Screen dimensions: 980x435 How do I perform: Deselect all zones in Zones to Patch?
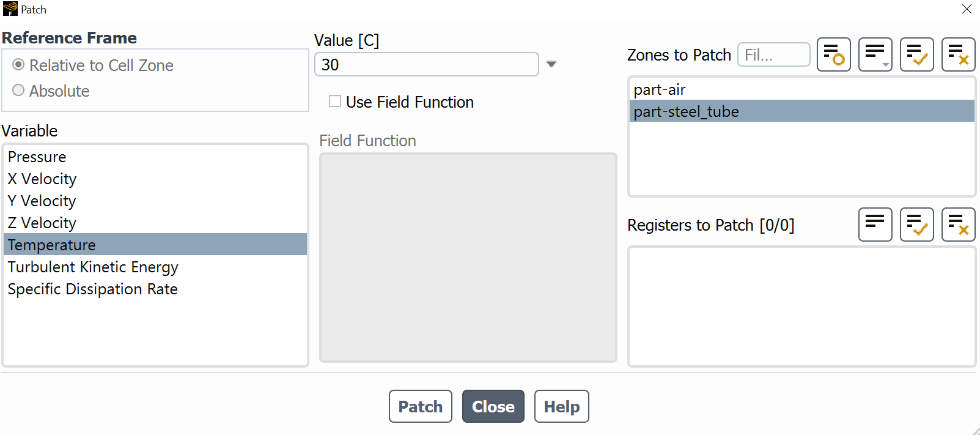pyautogui.click(x=958, y=54)
